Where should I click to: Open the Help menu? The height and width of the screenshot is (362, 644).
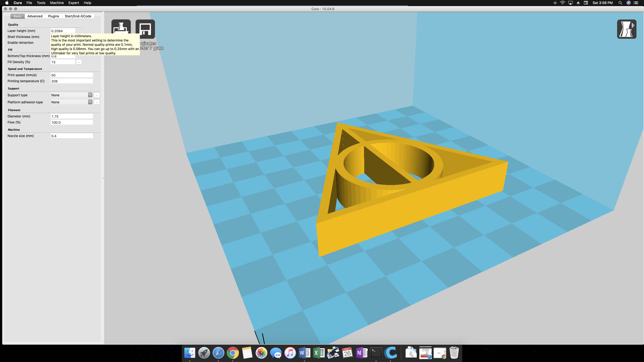tap(88, 3)
